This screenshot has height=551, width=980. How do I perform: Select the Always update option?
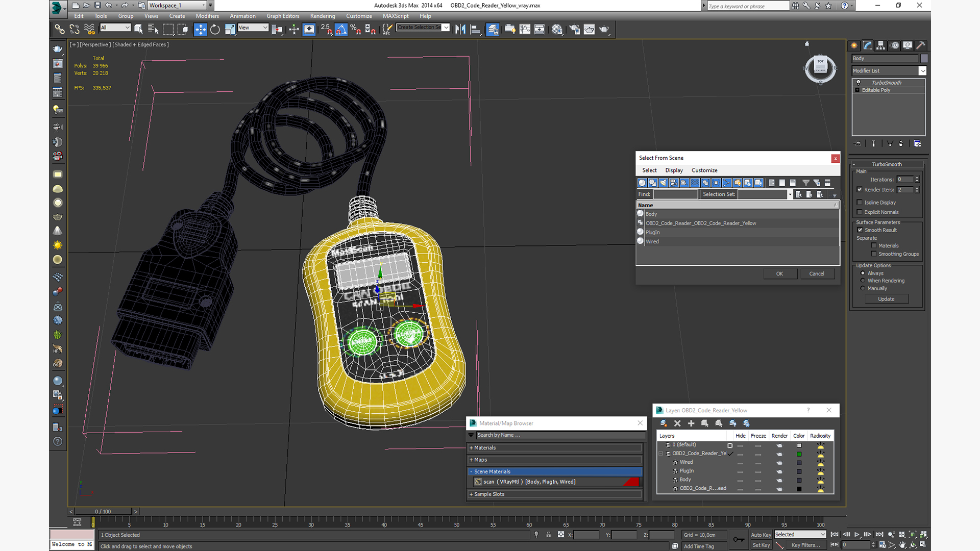click(863, 273)
